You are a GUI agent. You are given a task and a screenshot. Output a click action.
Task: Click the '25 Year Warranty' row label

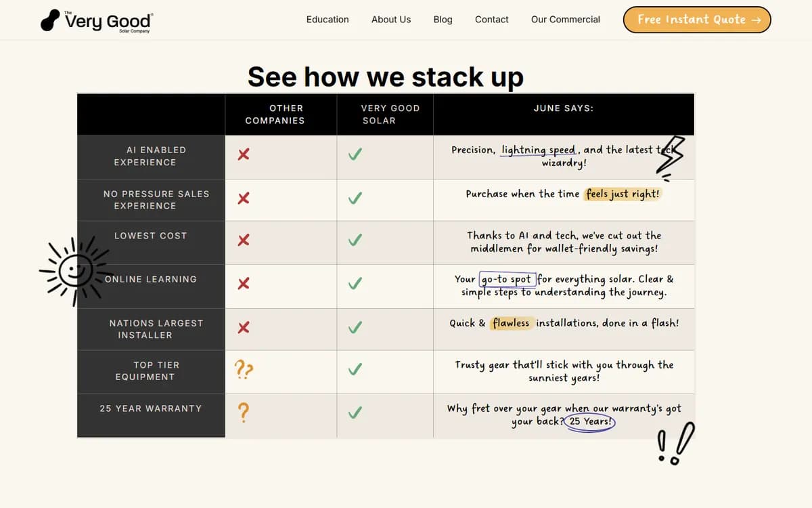151,408
